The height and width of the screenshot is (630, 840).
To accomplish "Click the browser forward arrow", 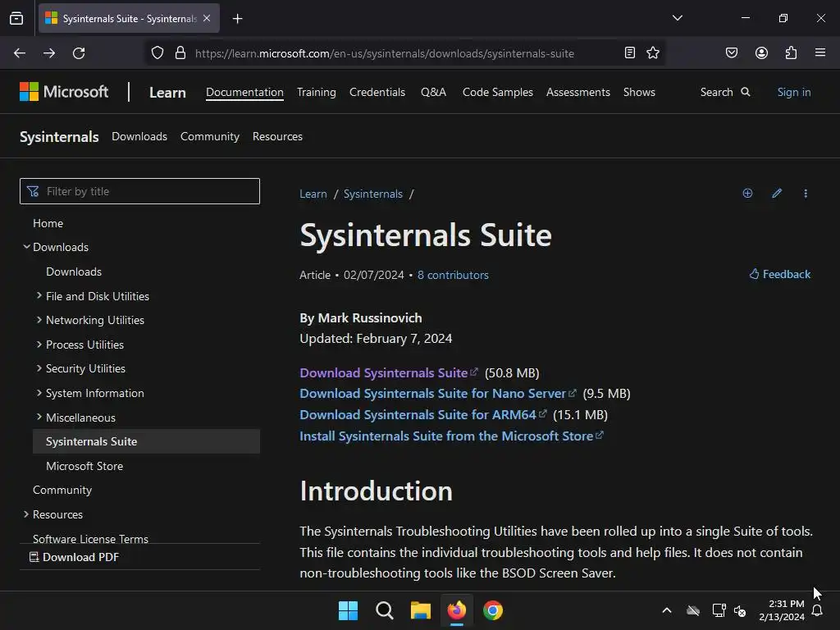I will (x=49, y=53).
